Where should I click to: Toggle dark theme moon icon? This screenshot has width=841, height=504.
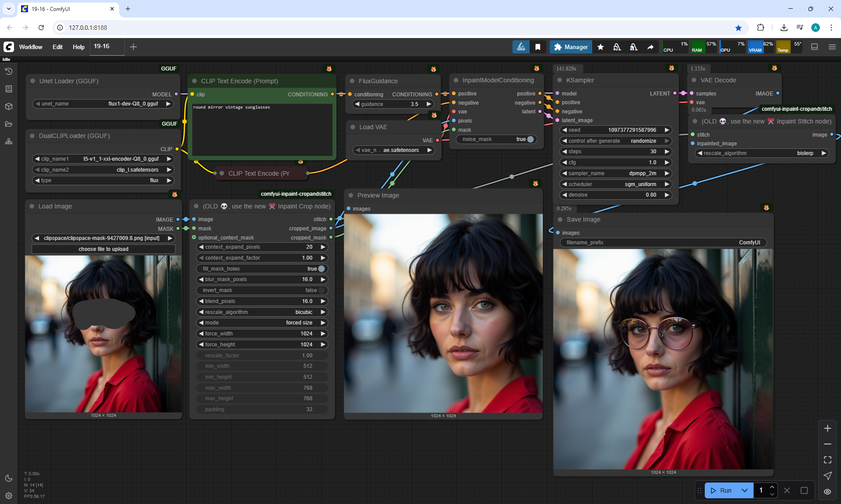click(x=9, y=478)
